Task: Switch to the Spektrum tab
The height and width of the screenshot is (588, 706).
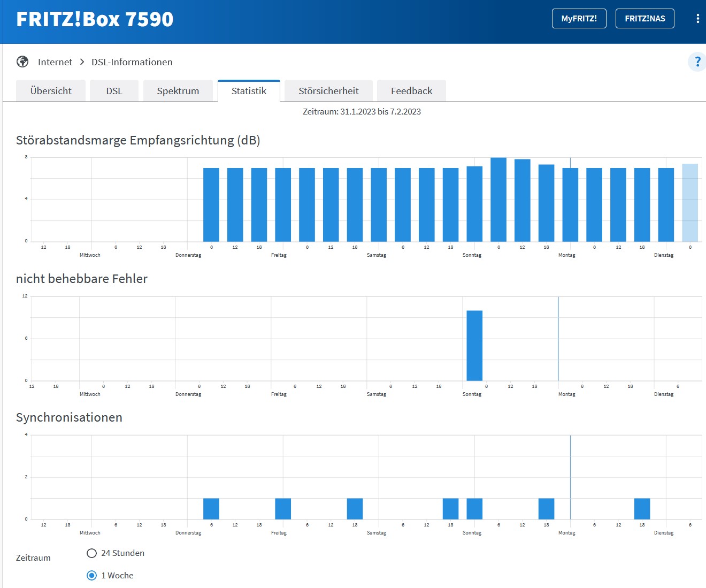Action: tap(178, 91)
